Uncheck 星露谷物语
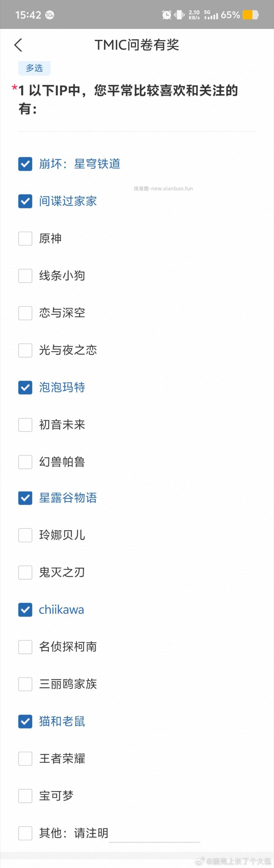 (25, 499)
